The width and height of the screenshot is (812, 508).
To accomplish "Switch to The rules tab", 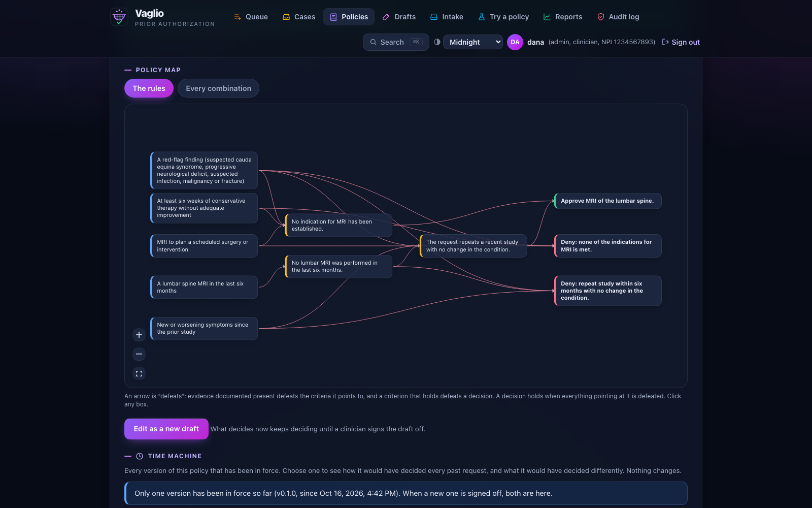I will pos(149,88).
